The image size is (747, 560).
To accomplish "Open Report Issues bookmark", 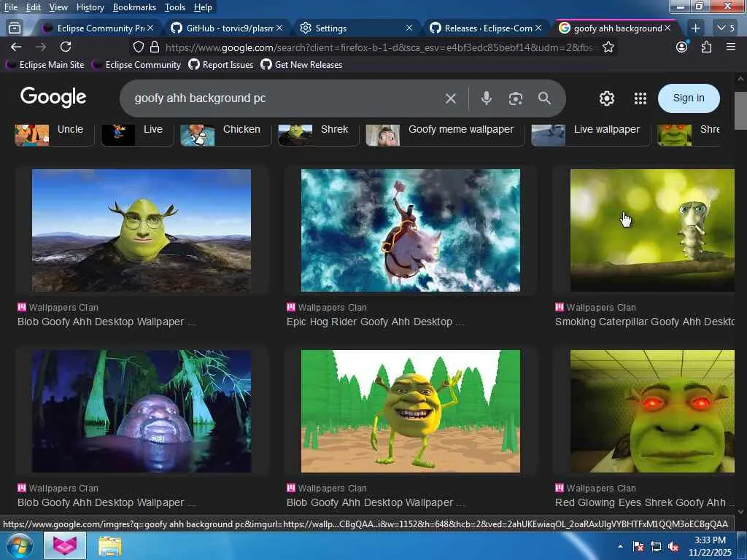I will click(x=221, y=65).
